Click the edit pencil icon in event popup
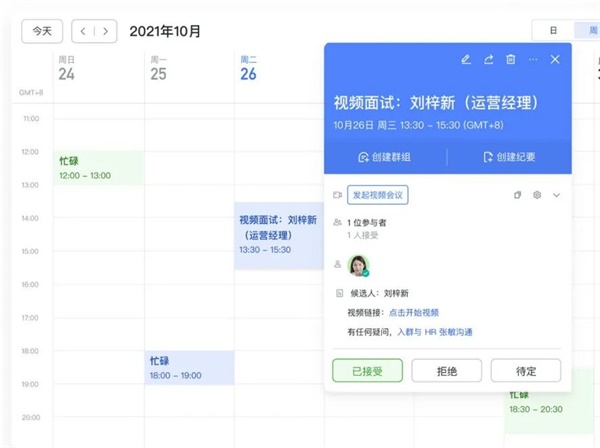This screenshot has height=448, width=600. coord(466,60)
